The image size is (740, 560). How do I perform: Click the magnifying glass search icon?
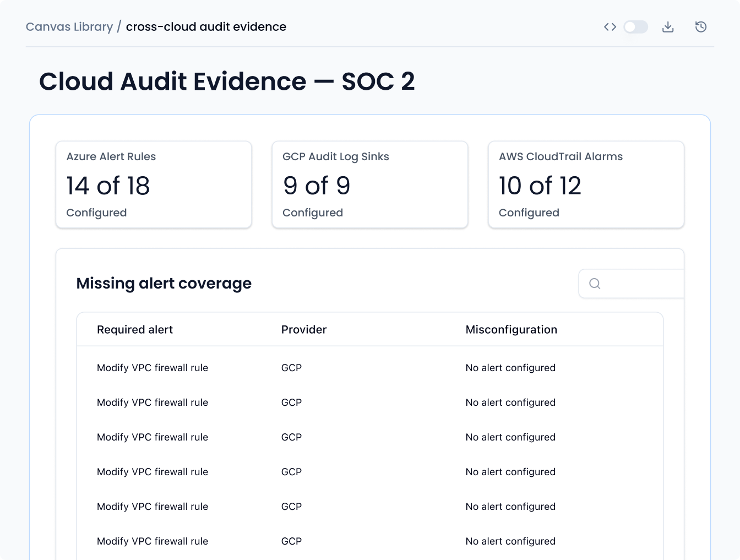pos(595,284)
